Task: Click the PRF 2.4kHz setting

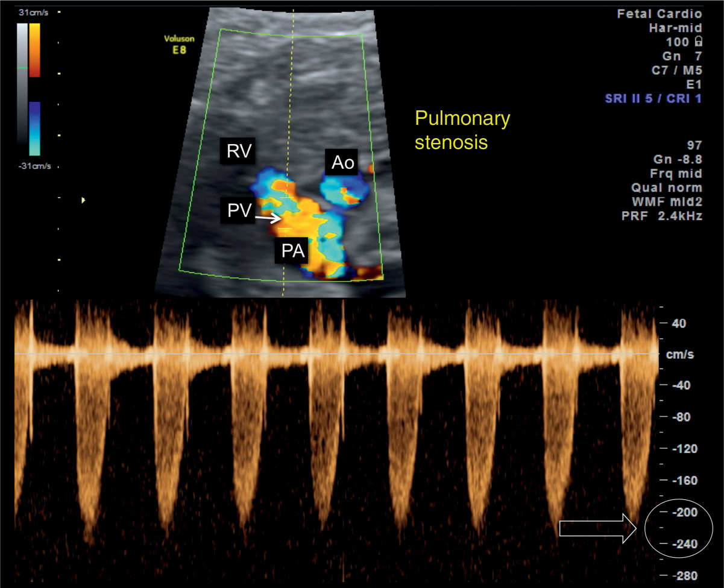Action: click(662, 216)
